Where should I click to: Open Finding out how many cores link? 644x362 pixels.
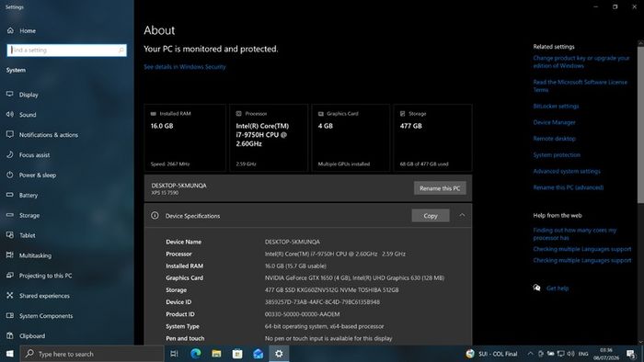point(575,234)
